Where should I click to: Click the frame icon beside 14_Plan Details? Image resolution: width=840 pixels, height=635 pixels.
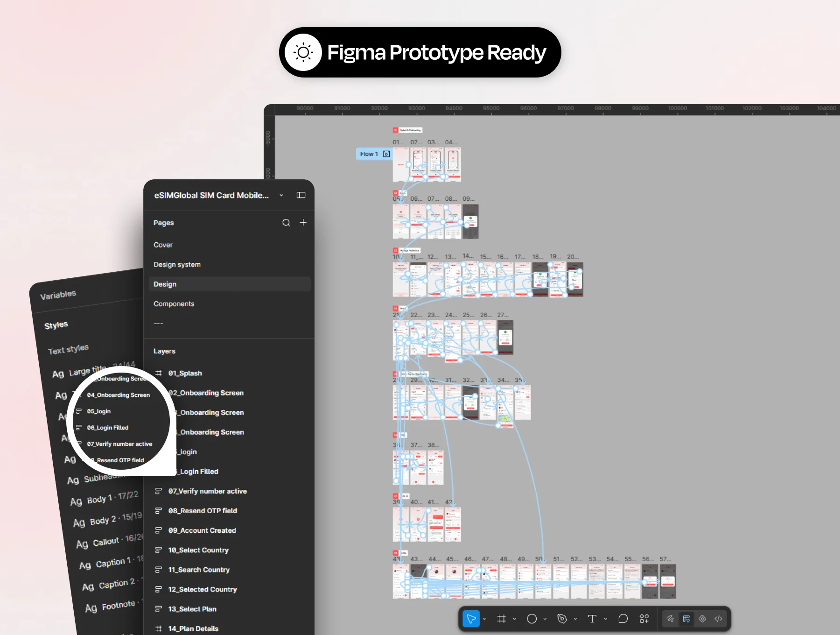(x=159, y=628)
